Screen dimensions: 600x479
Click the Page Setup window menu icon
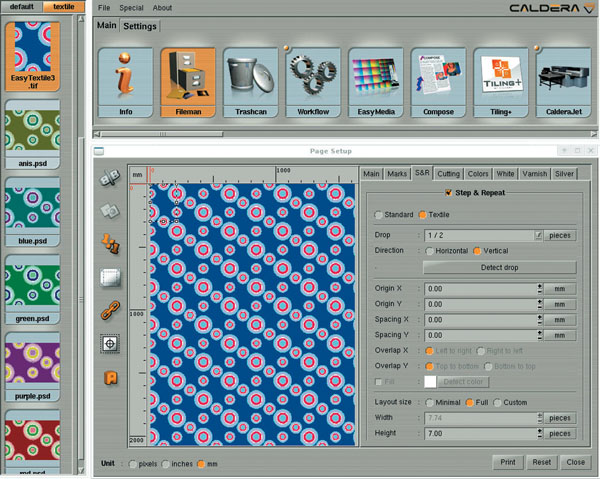[x=99, y=151]
